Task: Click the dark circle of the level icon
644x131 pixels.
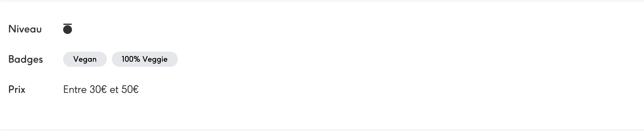Action: click(x=68, y=30)
